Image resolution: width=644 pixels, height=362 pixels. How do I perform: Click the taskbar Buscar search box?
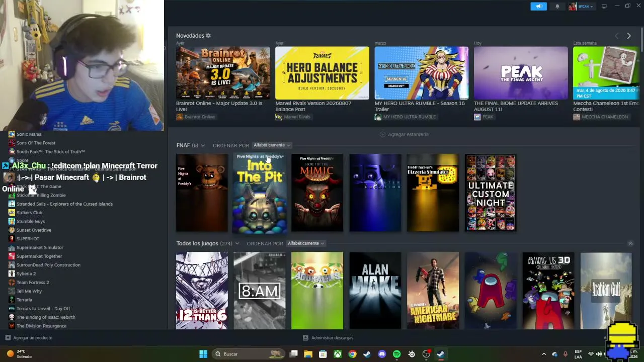[248, 354]
